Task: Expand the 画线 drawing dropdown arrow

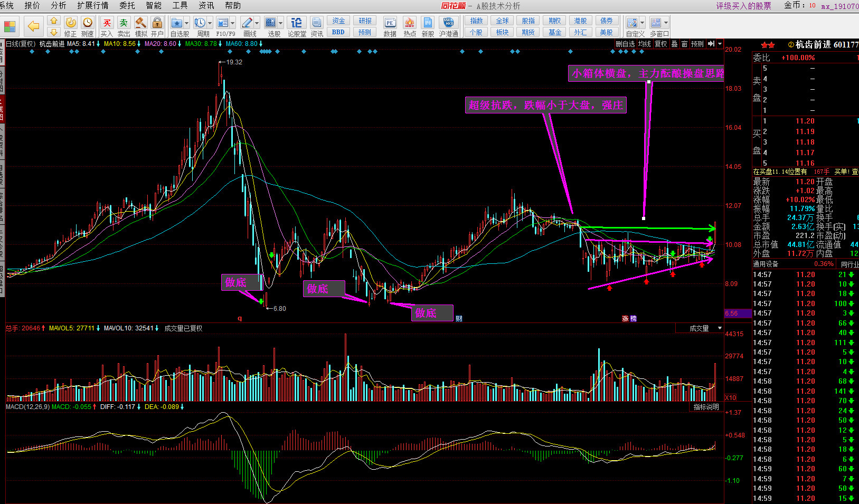Action: [x=257, y=23]
